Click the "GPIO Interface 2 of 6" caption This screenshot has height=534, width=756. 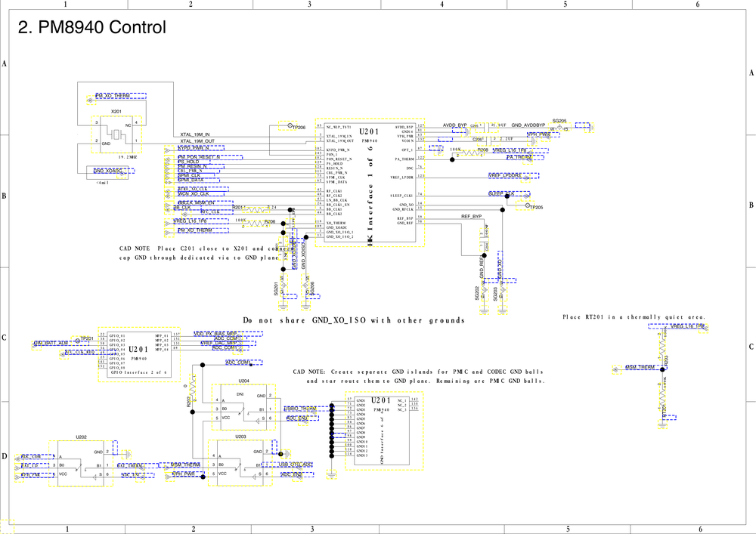[139, 372]
